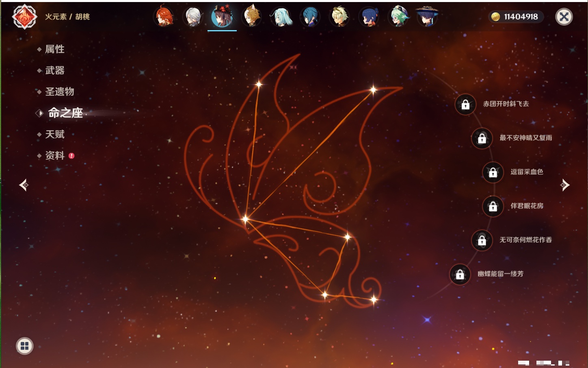Viewport: 588px width, 368px height.
Task: Open the locked constellation 赤团开时斜飞去
Action: point(465,105)
